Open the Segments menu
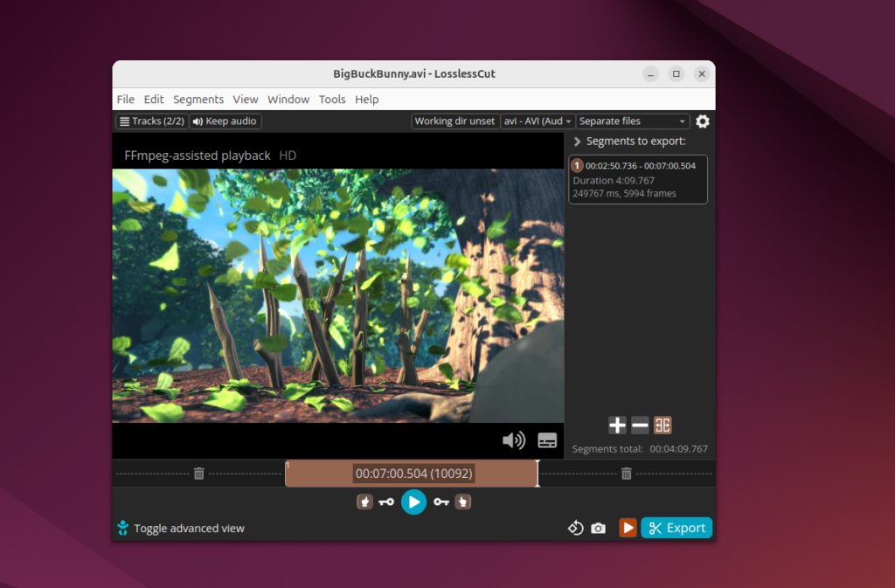The image size is (895, 588). coord(198,100)
